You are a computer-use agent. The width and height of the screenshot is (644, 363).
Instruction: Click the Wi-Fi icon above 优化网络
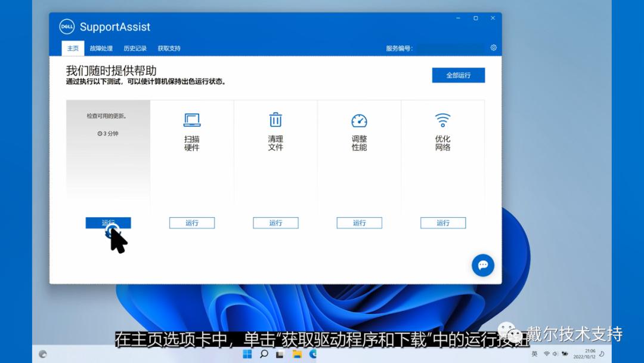tap(442, 120)
